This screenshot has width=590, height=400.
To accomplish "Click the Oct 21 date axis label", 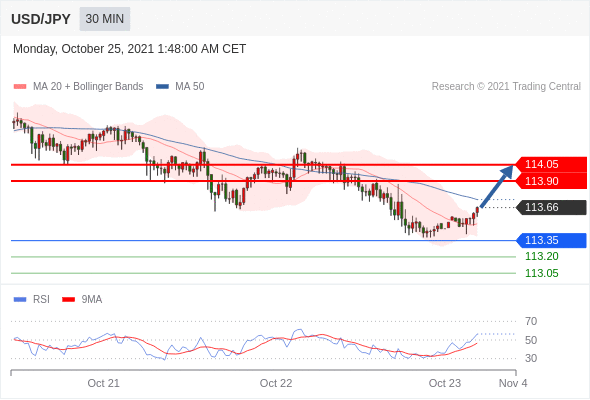I will pyautogui.click(x=103, y=383).
